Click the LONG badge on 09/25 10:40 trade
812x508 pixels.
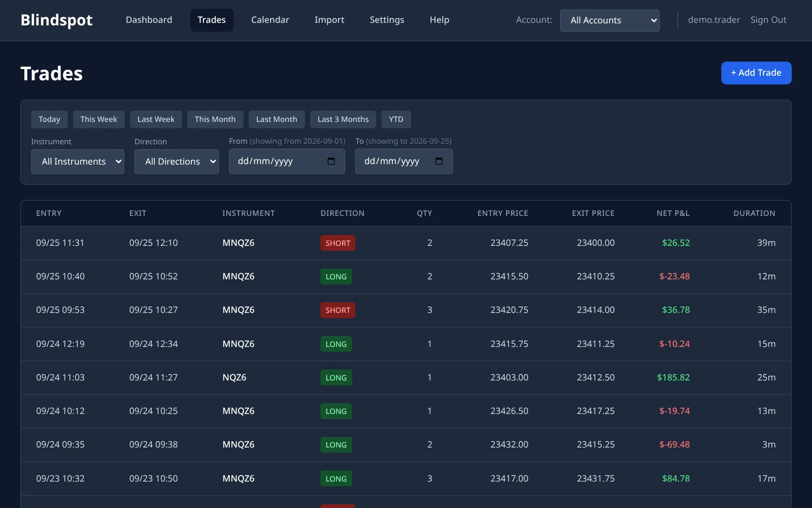[336, 276]
